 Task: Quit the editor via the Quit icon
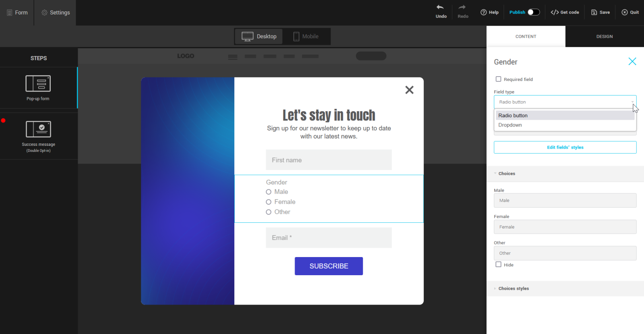(625, 12)
